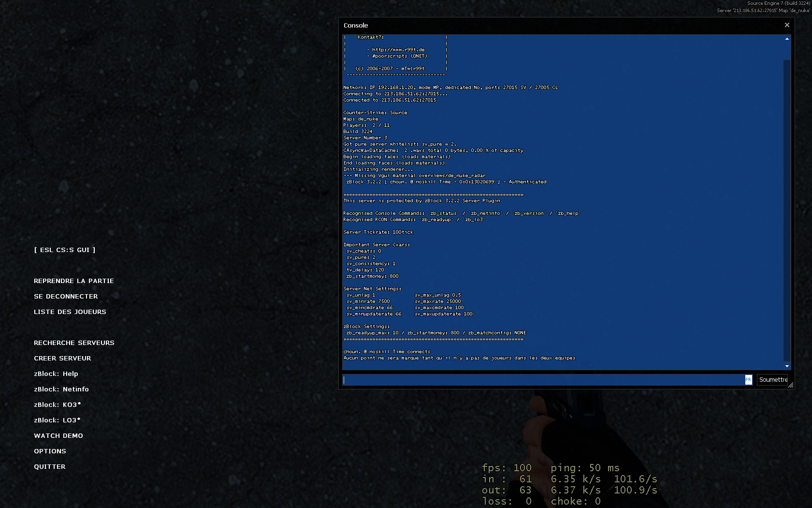Open WATCH DEMO
The image size is (812, 508).
58,436
